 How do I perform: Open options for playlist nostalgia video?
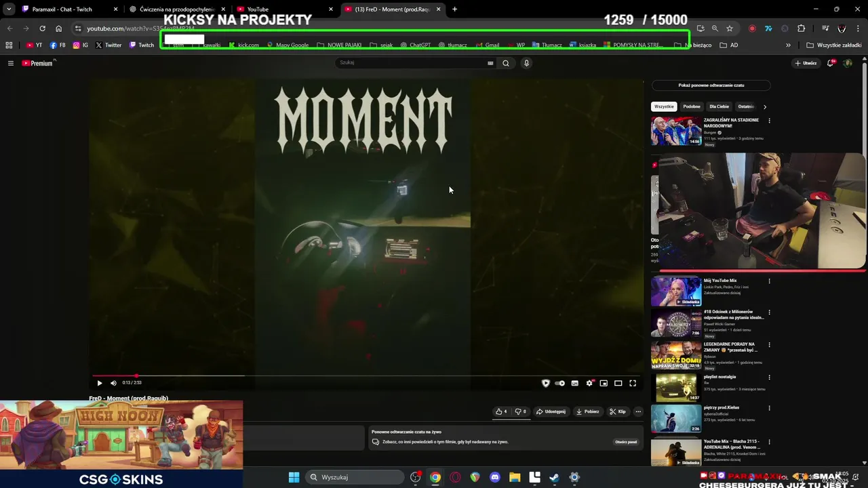coord(769,377)
